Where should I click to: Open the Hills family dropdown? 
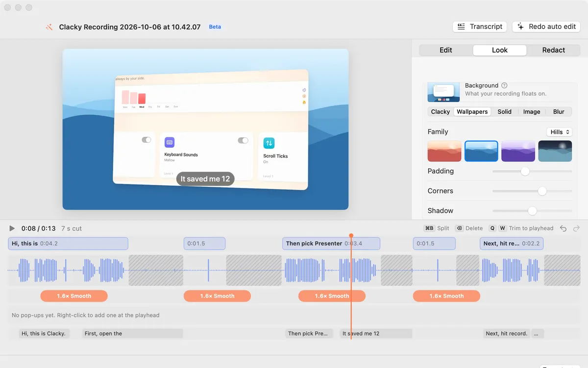tap(559, 132)
